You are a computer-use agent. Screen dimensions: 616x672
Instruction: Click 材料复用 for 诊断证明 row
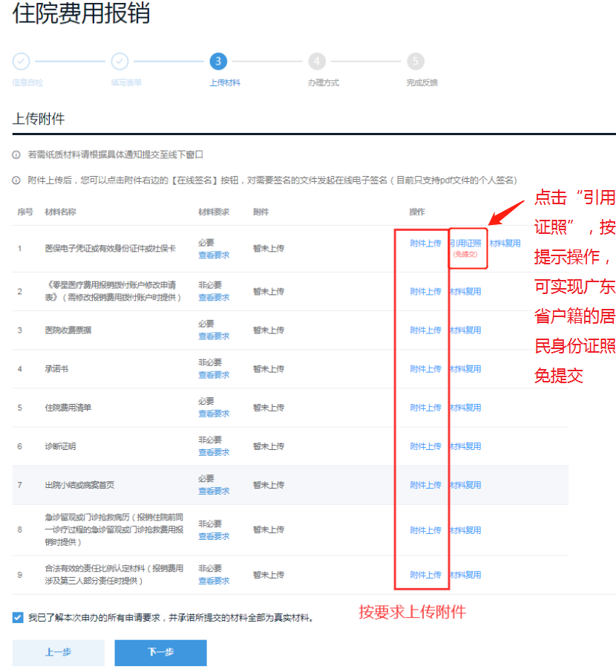click(465, 446)
